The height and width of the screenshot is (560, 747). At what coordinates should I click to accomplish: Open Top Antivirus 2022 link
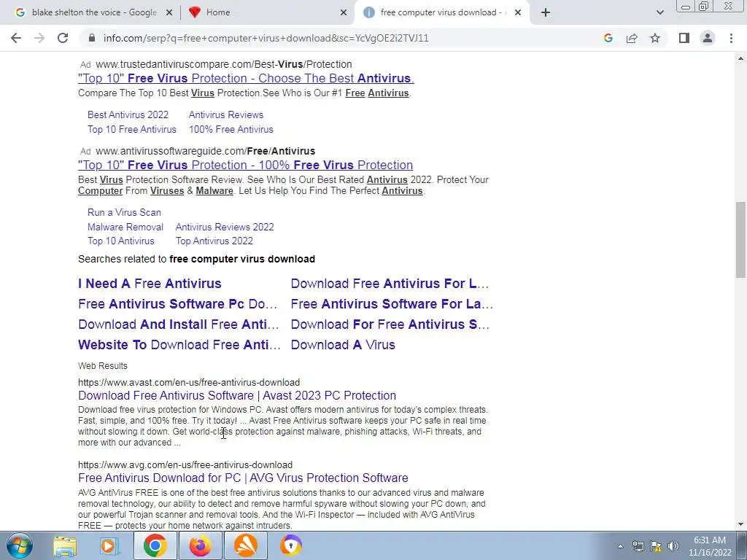(x=214, y=241)
